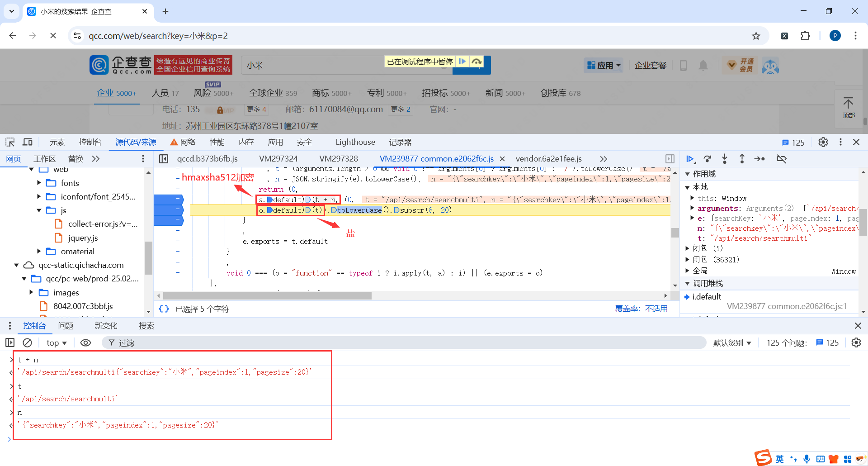Collapse the js folder
868x466 pixels.
click(x=39, y=210)
